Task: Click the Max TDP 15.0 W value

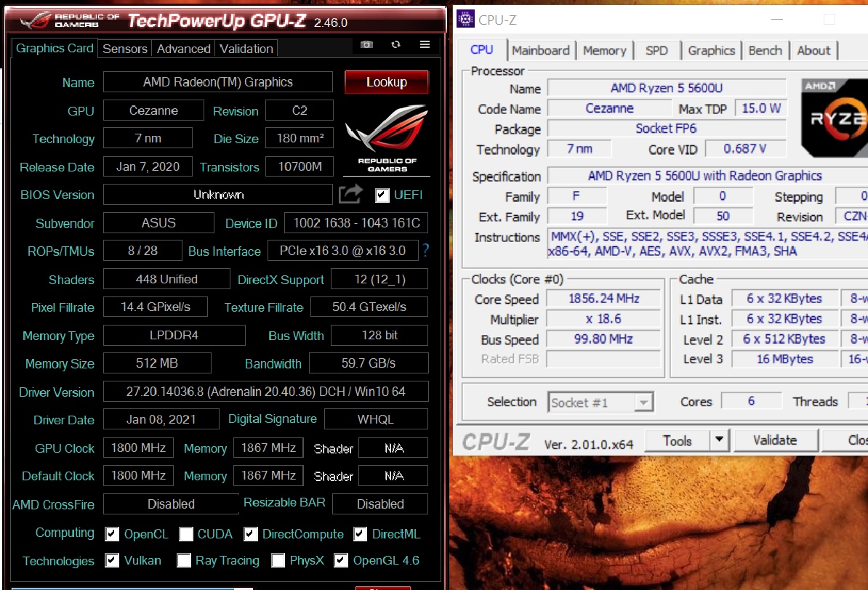Action: tap(761, 108)
